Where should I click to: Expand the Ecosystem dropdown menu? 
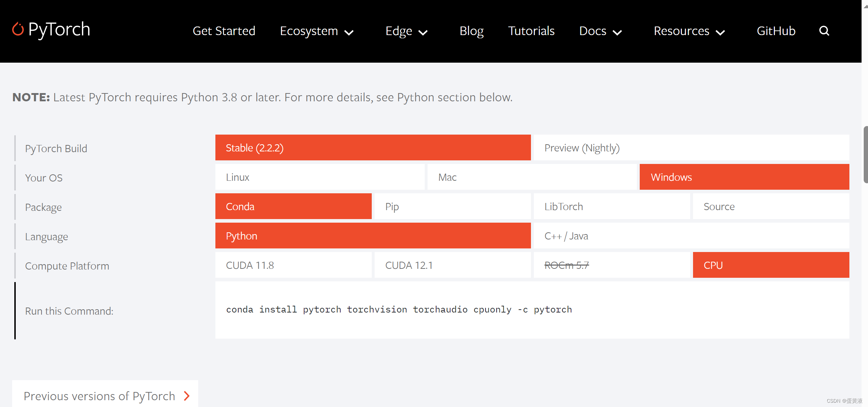point(317,31)
